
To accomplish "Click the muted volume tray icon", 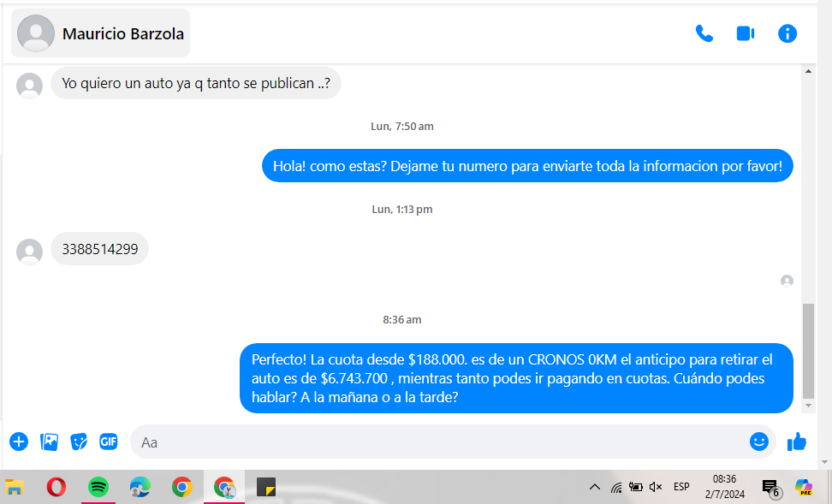I will pyautogui.click(x=656, y=487).
